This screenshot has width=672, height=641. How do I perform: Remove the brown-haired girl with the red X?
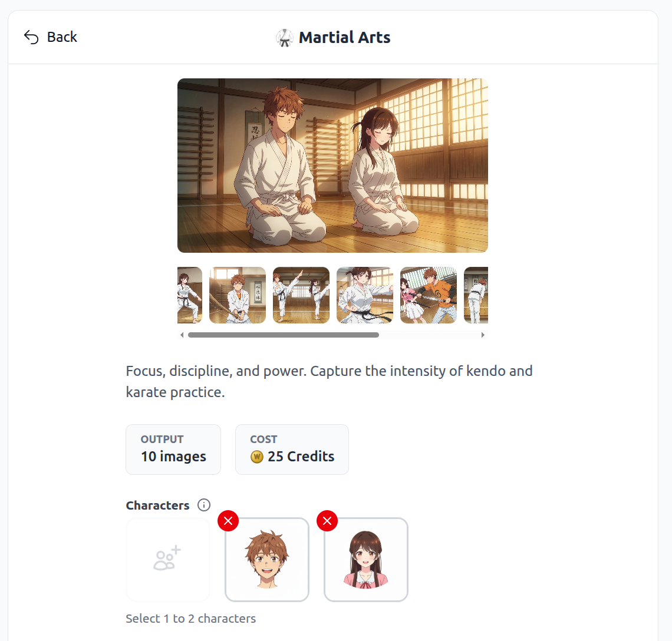pos(327,521)
